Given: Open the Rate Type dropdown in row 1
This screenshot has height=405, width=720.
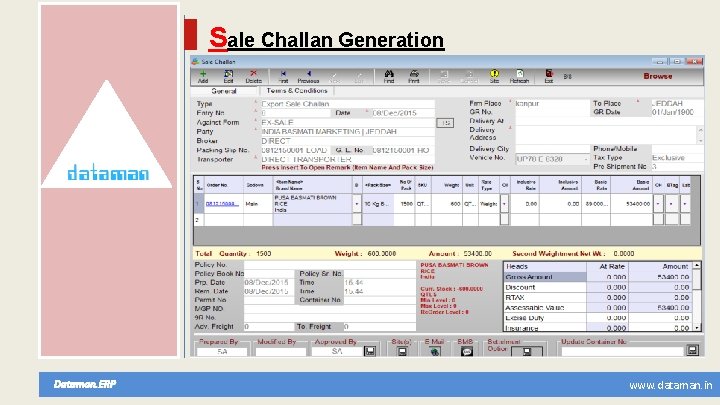Looking at the screenshot, I should pyautogui.click(x=505, y=203).
